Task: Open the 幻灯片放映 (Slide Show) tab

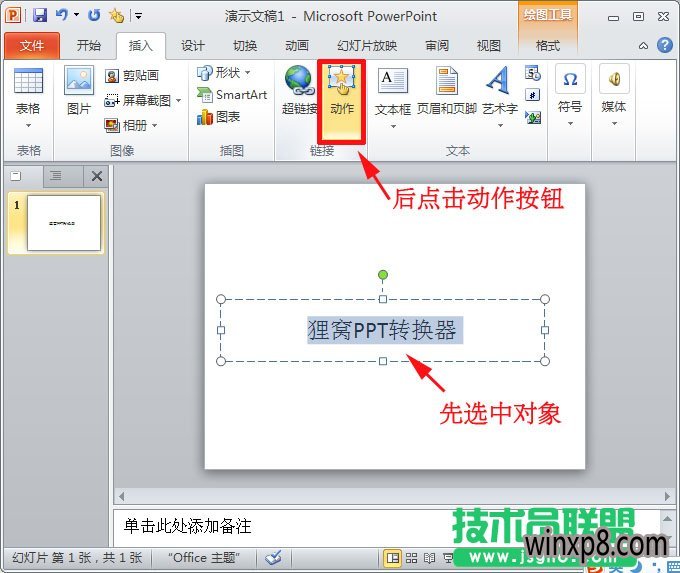Action: click(367, 46)
